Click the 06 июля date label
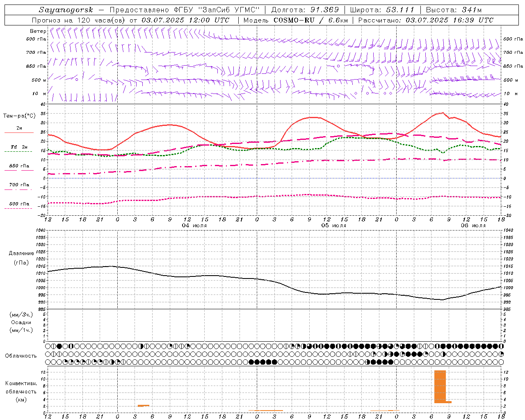Screen dimensions: 525x420 473,226
